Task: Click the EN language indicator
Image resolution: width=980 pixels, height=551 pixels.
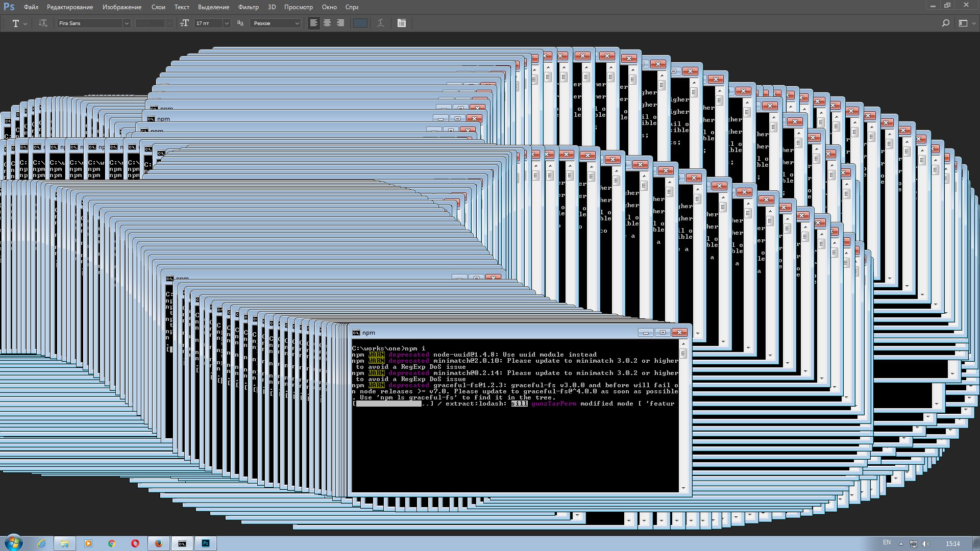Action: (887, 542)
